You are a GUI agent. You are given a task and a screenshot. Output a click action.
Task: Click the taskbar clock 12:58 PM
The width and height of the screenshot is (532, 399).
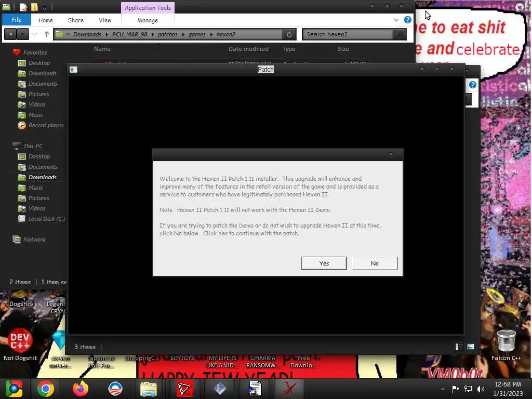pos(508,389)
